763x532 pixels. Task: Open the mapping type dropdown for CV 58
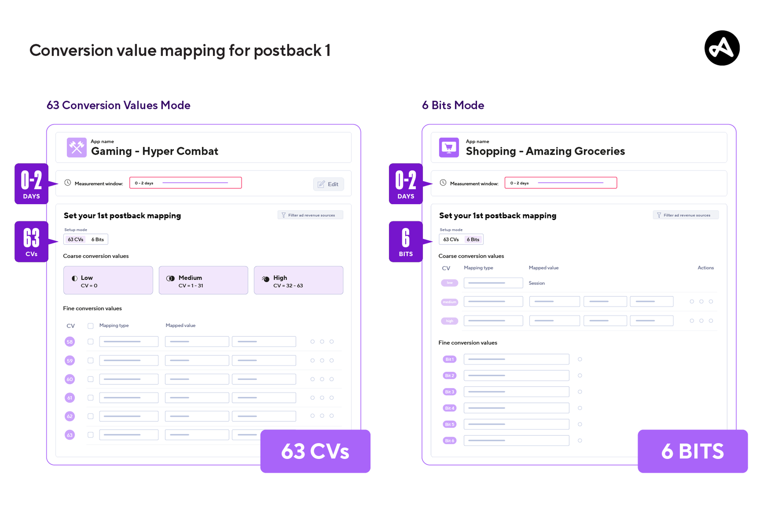tap(128, 342)
